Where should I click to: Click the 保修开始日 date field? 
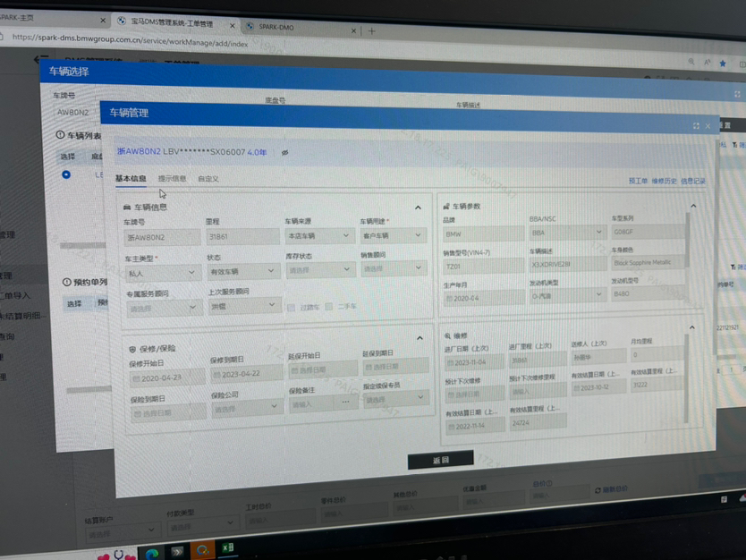click(167, 378)
